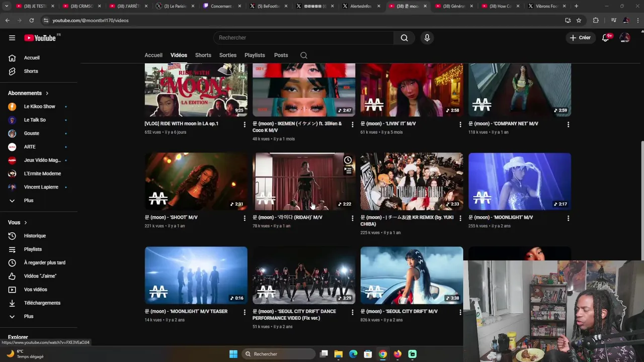The width and height of the screenshot is (644, 362).
Task: Play SEOUL CITY DRIFT dance performance thumbnail
Action: pyautogui.click(x=304, y=276)
